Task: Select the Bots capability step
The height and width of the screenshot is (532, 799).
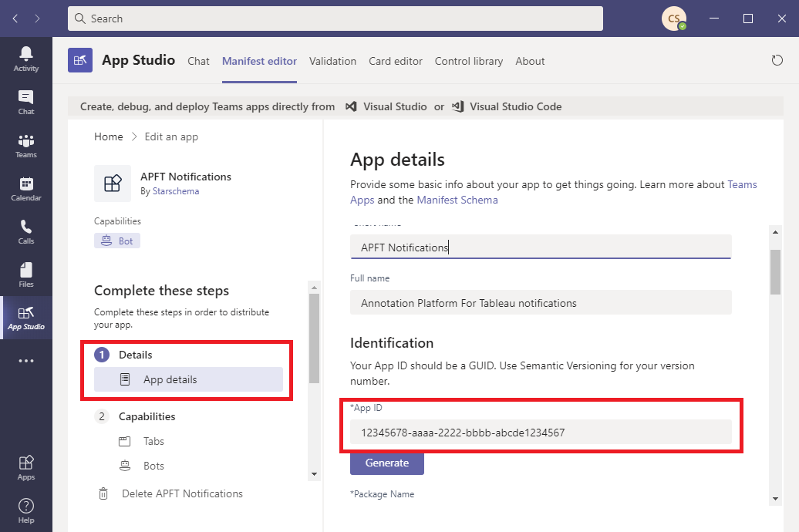Action: tap(153, 465)
